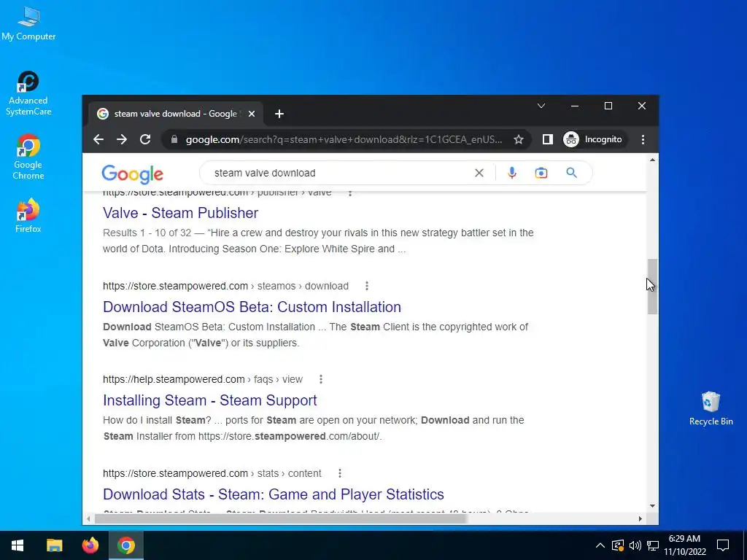Click the horizontal scrollbar's left arrow
The width and height of the screenshot is (747, 560).
click(88, 518)
